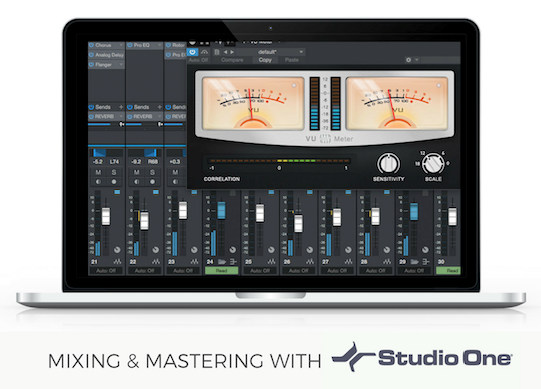Click the record arm circle on channel 21
Viewport: 541px width, 389px height.
pos(114,182)
